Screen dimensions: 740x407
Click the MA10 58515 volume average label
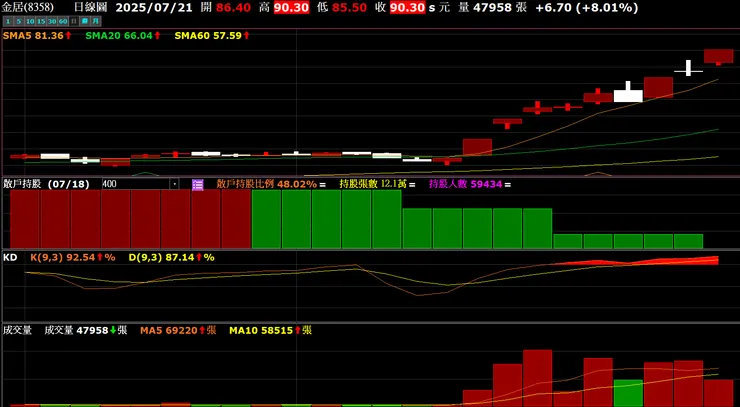(x=270, y=331)
